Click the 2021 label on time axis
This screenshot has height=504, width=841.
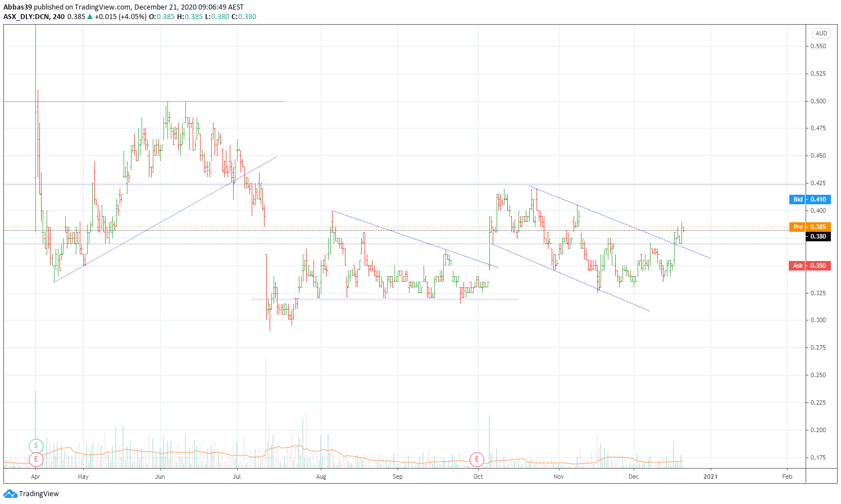[x=711, y=476]
